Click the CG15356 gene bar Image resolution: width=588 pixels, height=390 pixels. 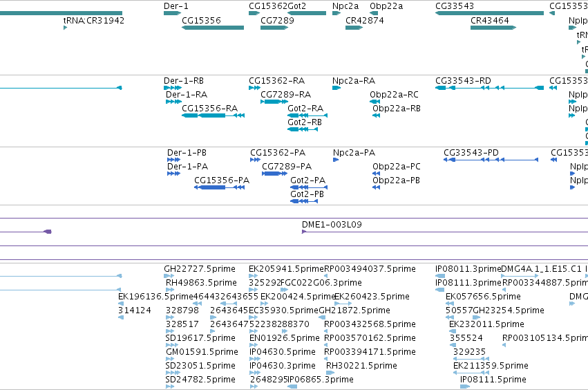(213, 28)
